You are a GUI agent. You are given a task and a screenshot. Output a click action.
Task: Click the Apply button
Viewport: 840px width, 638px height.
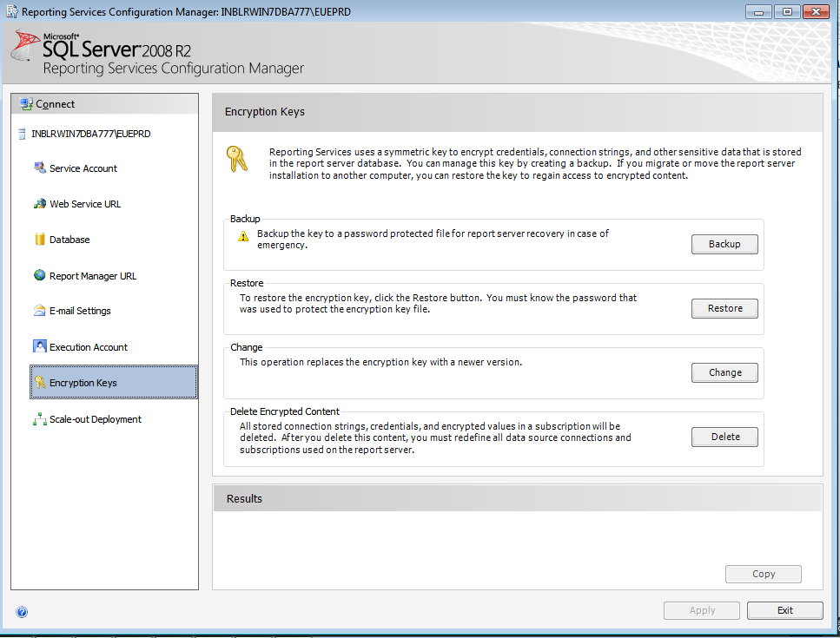pos(702,610)
